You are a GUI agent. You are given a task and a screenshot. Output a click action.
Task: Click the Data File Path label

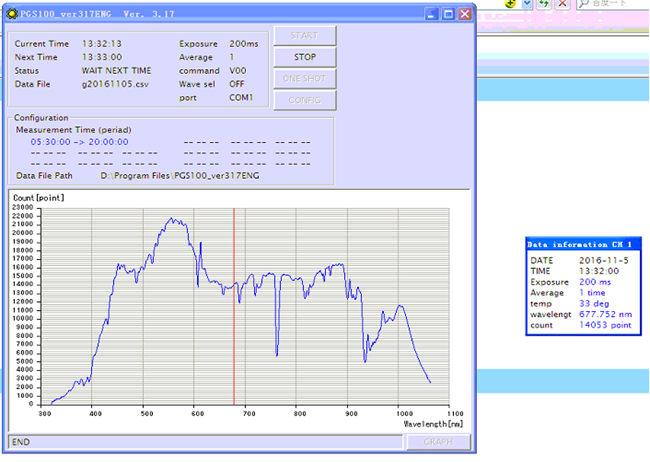tap(44, 176)
